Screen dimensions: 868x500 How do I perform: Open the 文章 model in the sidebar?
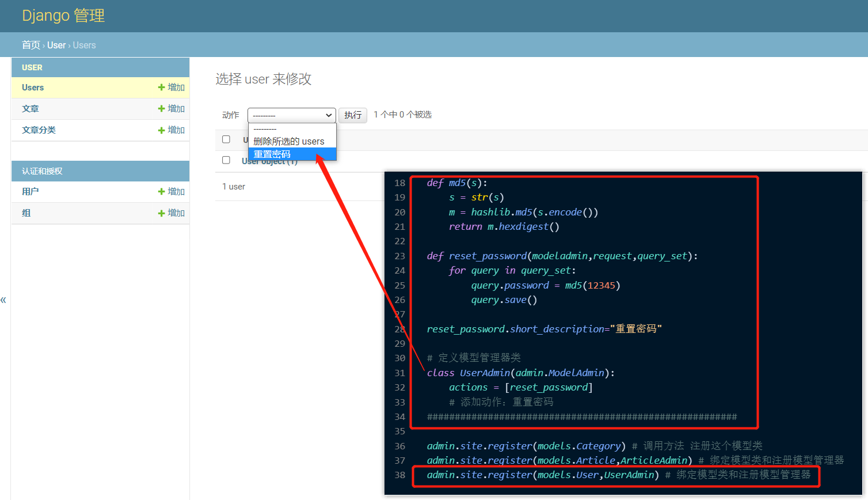tap(30, 109)
